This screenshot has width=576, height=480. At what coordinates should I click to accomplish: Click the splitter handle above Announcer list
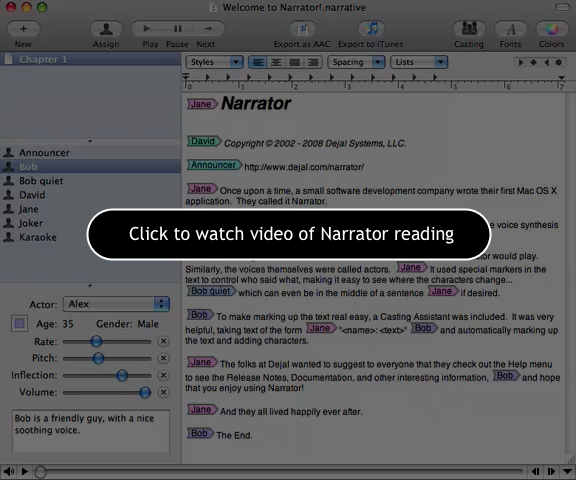90,141
